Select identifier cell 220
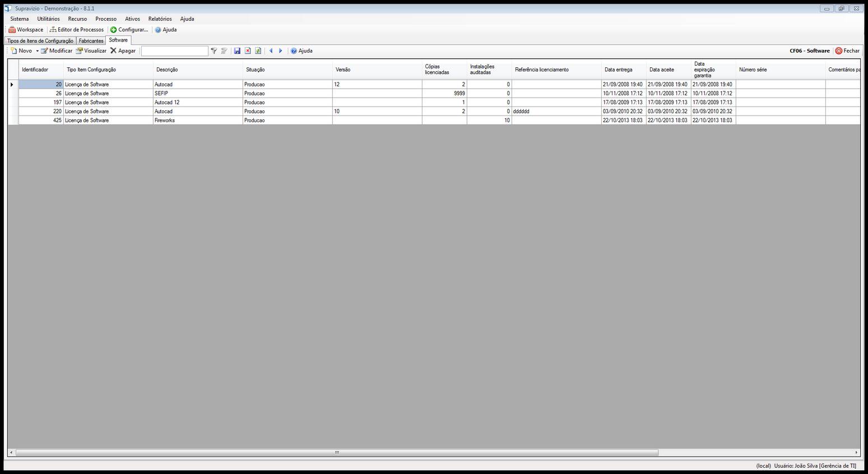This screenshot has height=474, width=868. (x=41, y=111)
